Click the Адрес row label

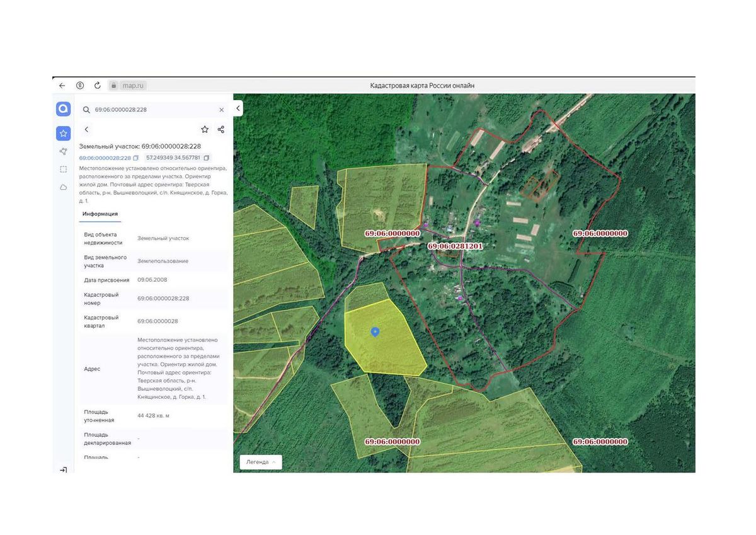(92, 369)
